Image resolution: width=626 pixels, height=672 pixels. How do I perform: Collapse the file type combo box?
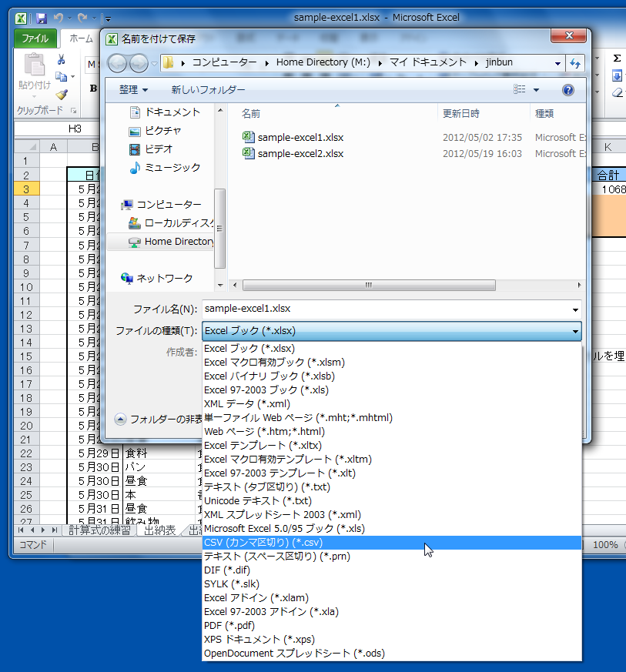click(x=575, y=331)
